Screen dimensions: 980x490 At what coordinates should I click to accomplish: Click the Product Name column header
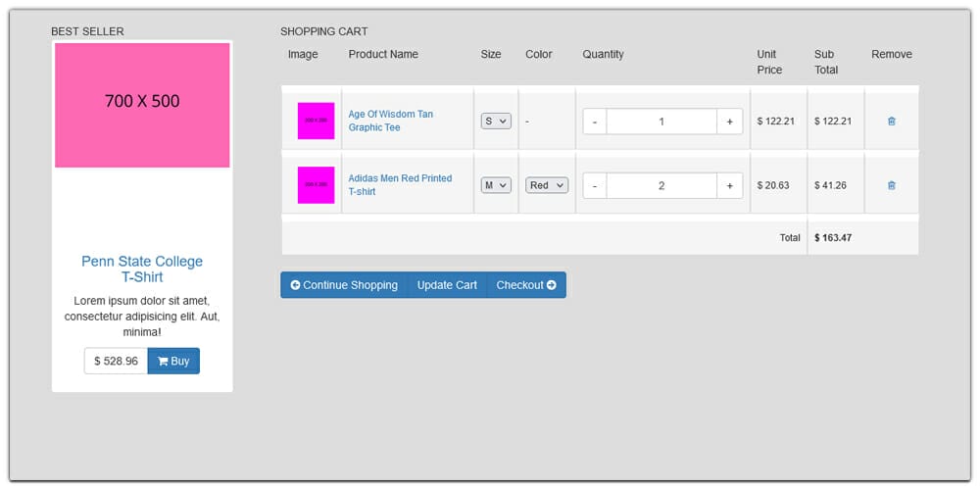point(383,54)
